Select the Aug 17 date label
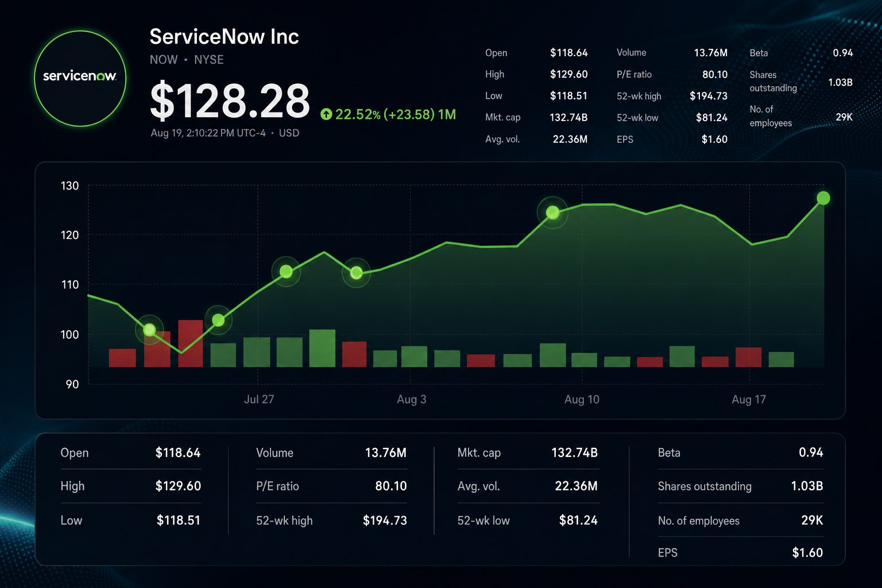This screenshot has width=882, height=588. [749, 400]
